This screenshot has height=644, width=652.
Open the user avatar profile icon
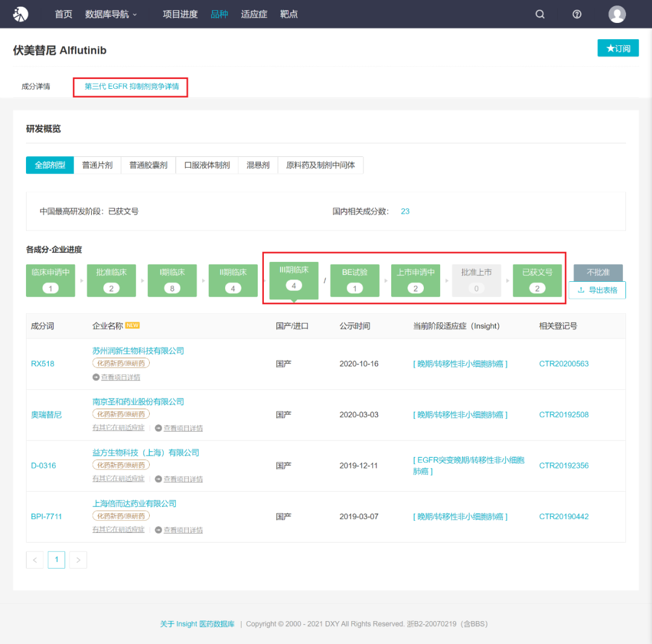click(x=616, y=14)
